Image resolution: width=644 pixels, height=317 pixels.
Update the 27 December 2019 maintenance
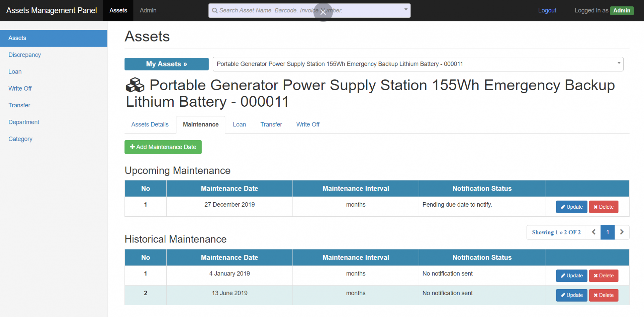pos(571,207)
